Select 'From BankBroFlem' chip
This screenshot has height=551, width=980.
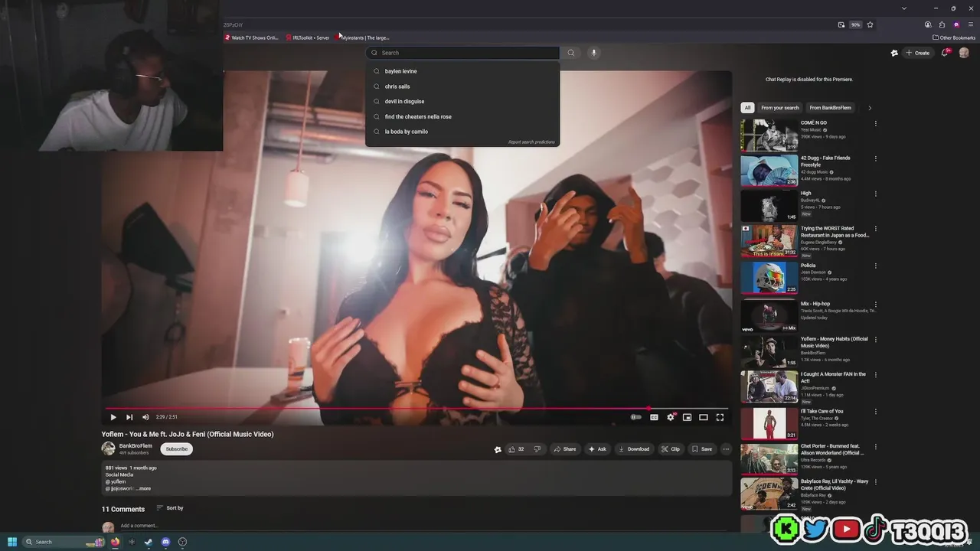(830, 108)
